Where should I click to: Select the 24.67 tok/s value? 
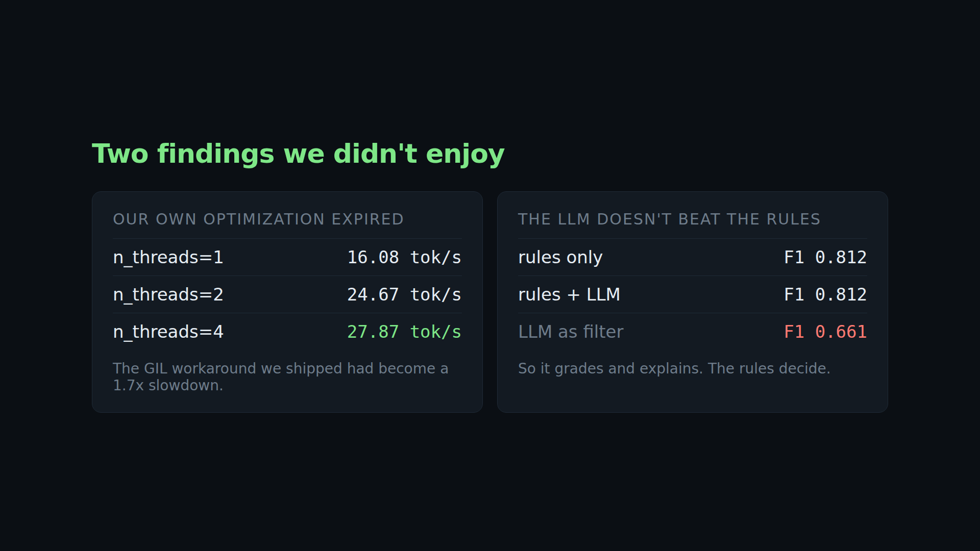click(x=404, y=294)
